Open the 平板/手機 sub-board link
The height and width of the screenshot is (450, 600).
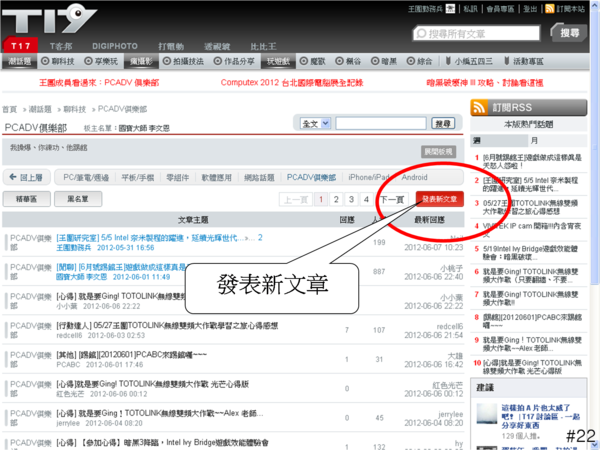(137, 178)
